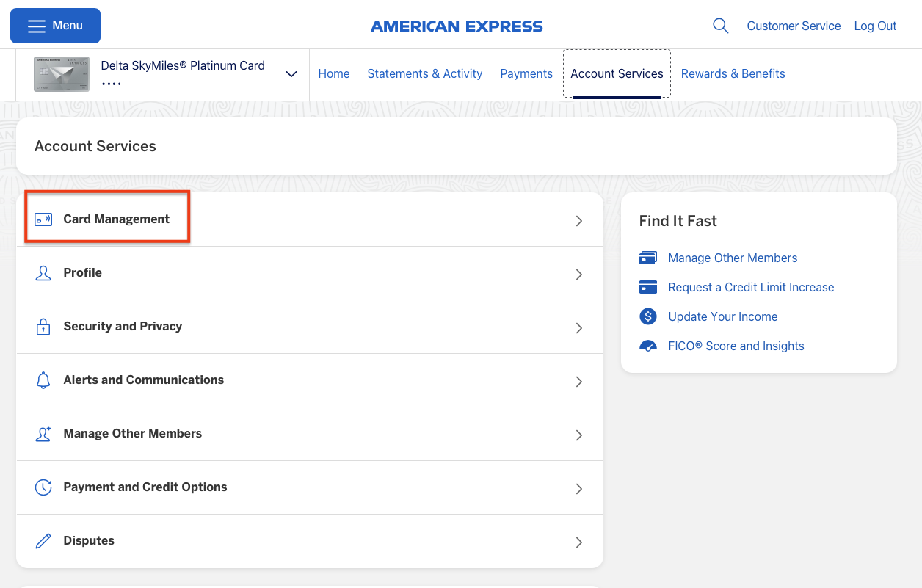922x588 pixels.
Task: Select the Profile row label
Action: 83,272
